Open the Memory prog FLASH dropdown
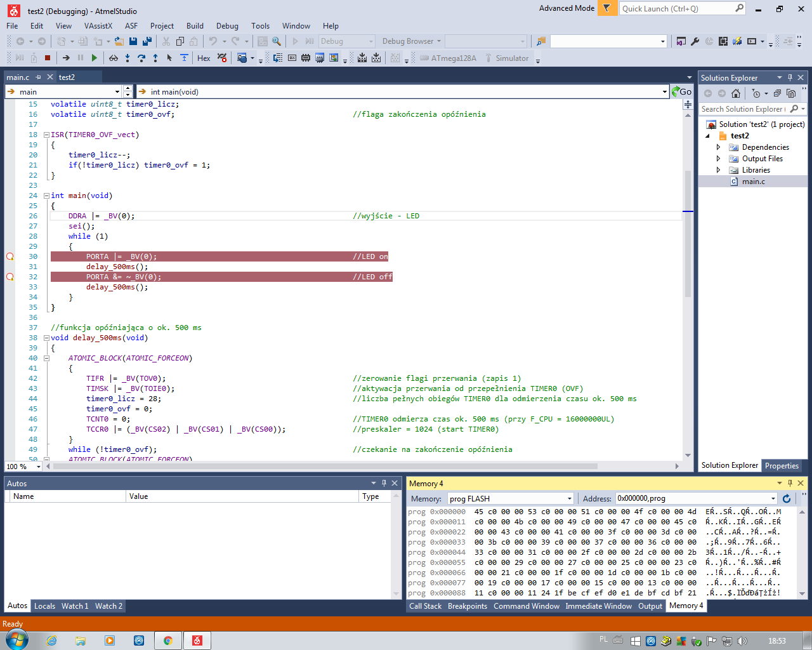Viewport: 812px width, 650px height. [x=569, y=499]
